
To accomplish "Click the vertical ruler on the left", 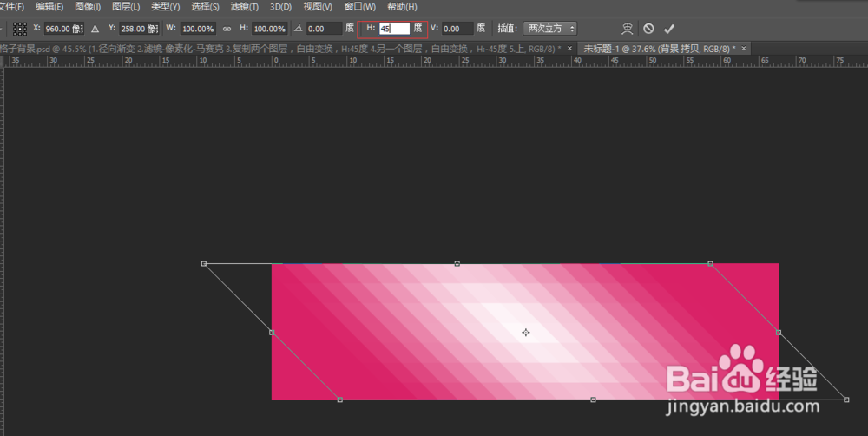I will [x=3, y=252].
